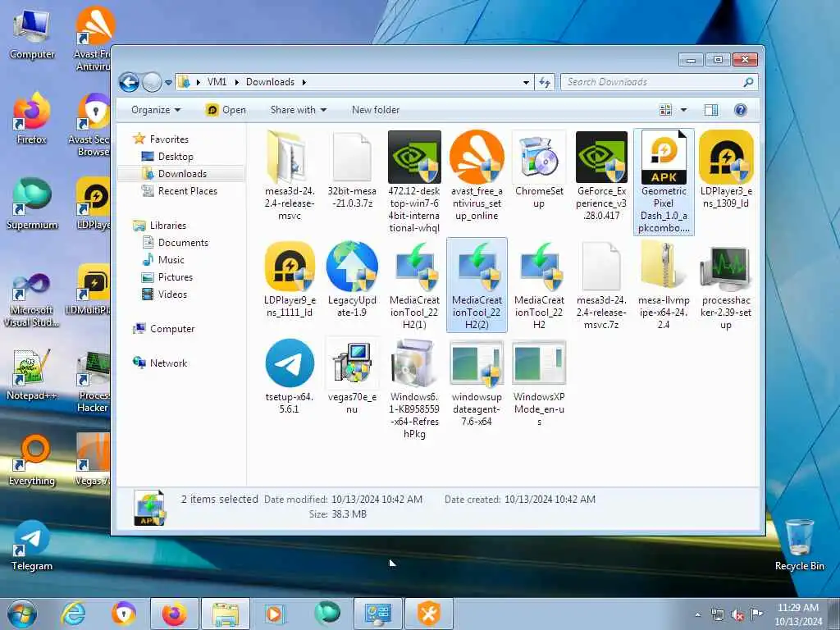Expand the arrow after Downloads in address bar

(x=304, y=83)
